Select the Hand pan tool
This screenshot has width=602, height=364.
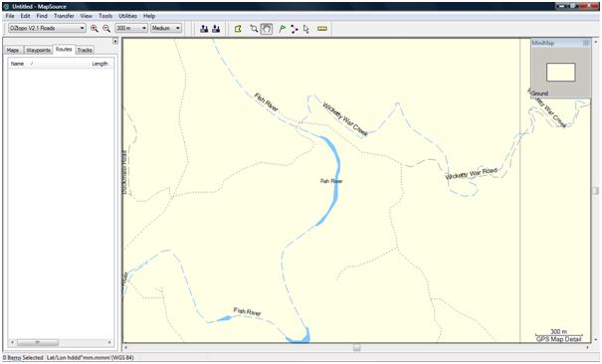click(267, 29)
